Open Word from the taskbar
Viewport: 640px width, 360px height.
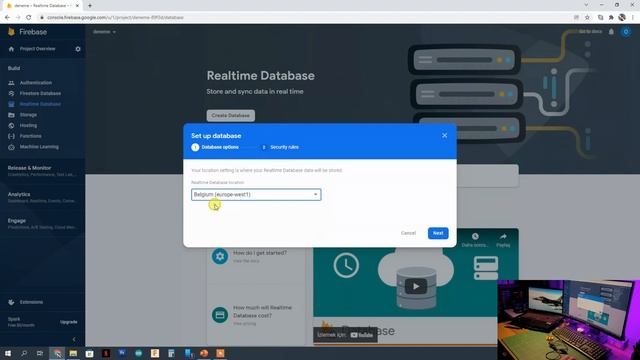pyautogui.click(x=122, y=353)
